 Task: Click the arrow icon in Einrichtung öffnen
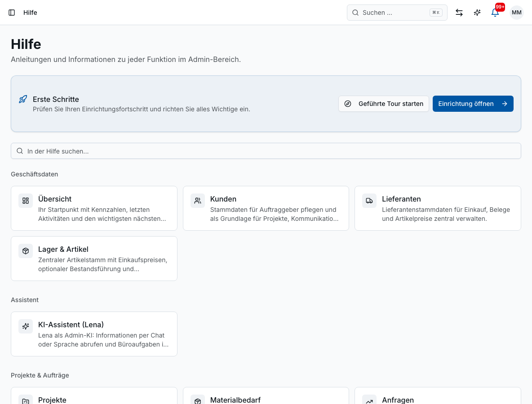[505, 104]
